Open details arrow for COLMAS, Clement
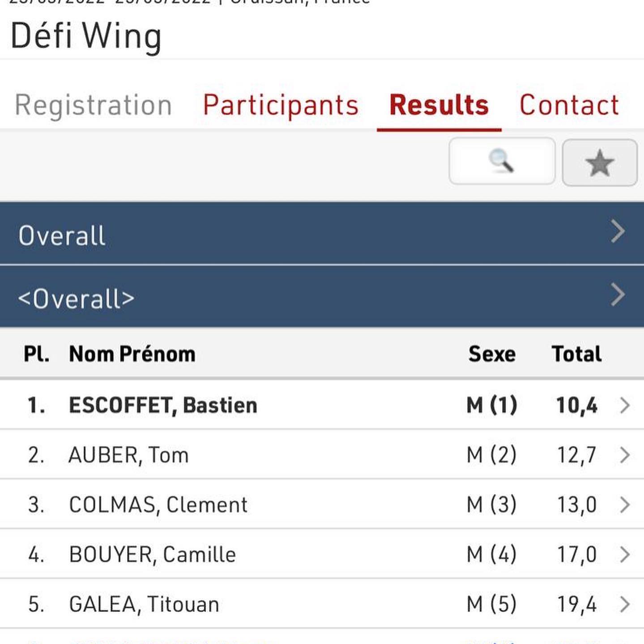Image resolution: width=644 pixels, height=644 pixels. click(x=625, y=505)
